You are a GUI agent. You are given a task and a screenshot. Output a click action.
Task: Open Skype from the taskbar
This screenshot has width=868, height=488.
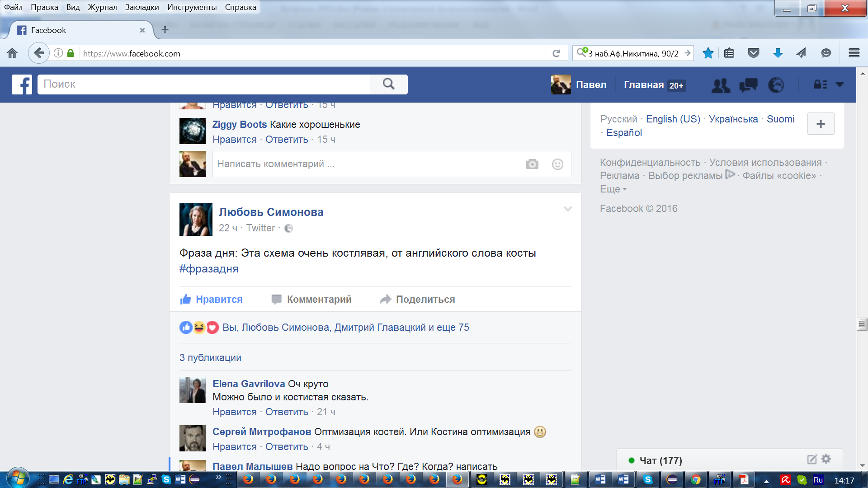648,479
